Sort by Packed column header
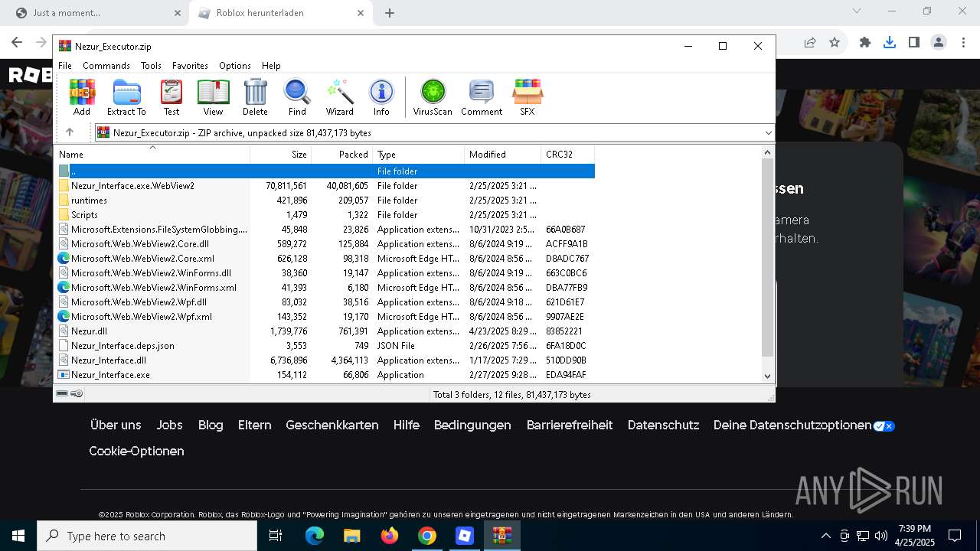This screenshot has width=980, height=551. tap(341, 155)
